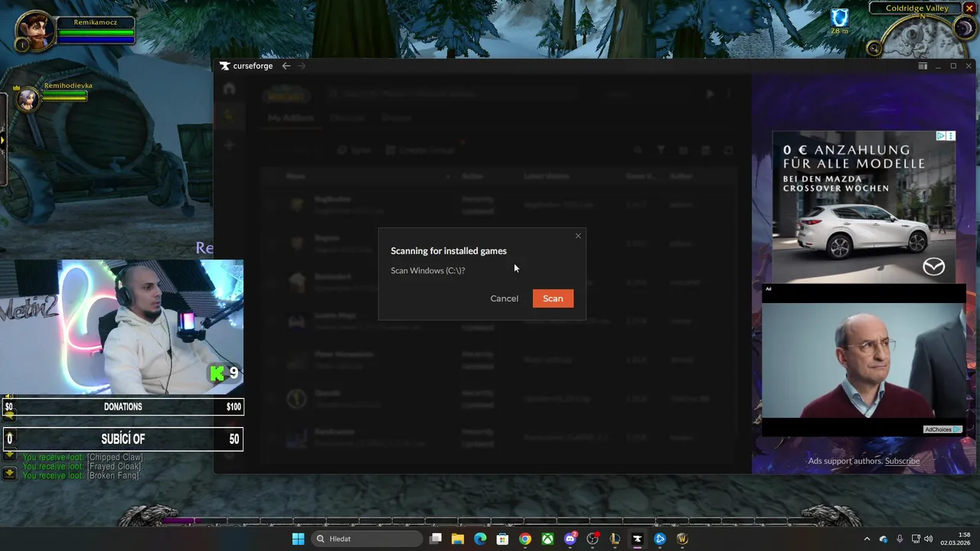Launch Microsoft Edge from taskbar
The image size is (980, 551).
click(480, 539)
